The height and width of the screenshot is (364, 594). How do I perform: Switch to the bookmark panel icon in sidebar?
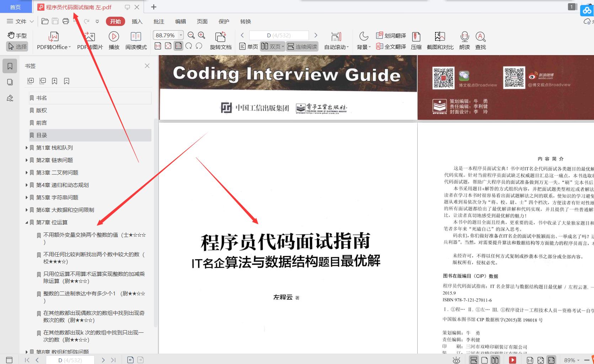pyautogui.click(x=10, y=66)
